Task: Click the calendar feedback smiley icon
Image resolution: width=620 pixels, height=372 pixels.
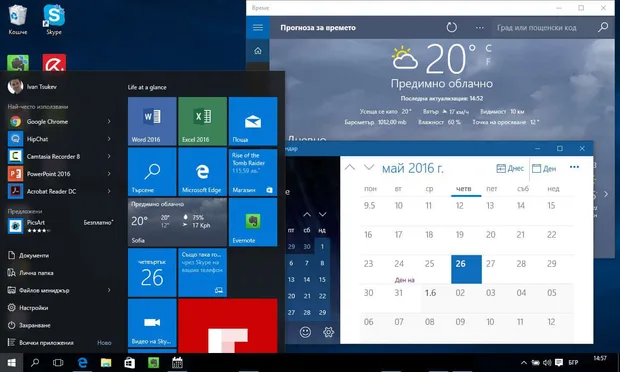Action: 305,332
